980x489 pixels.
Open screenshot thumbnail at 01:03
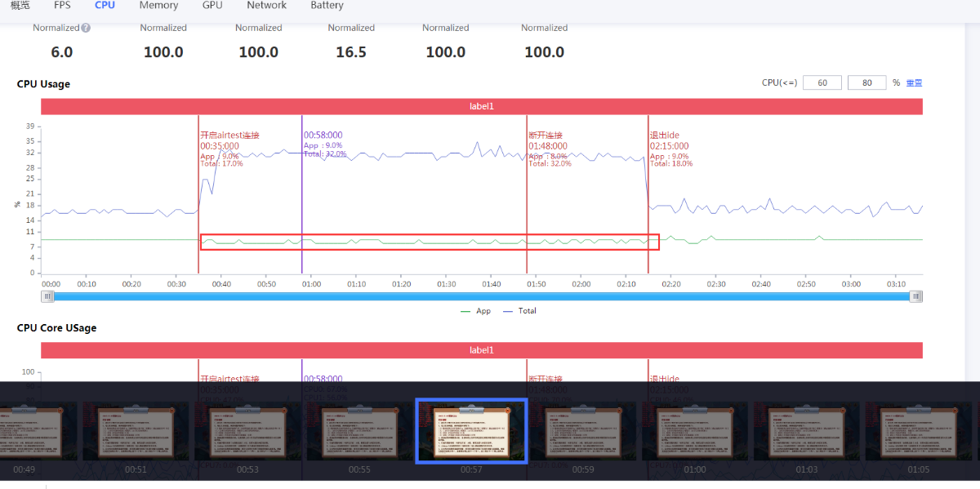pyautogui.click(x=807, y=431)
